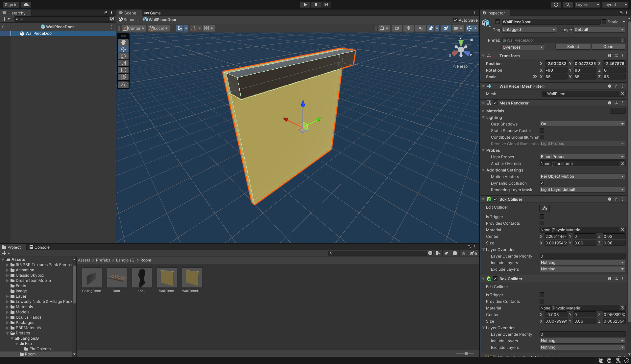Disable Dynamic Occlusion

coord(542,183)
